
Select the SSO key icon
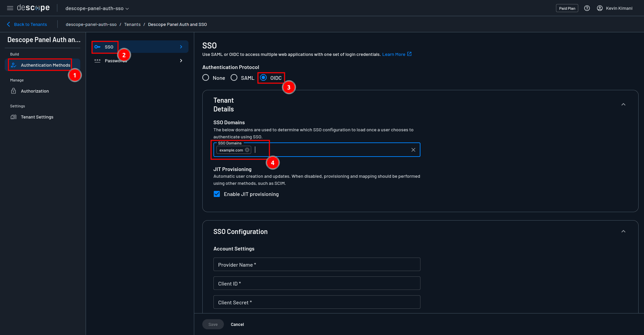point(97,47)
